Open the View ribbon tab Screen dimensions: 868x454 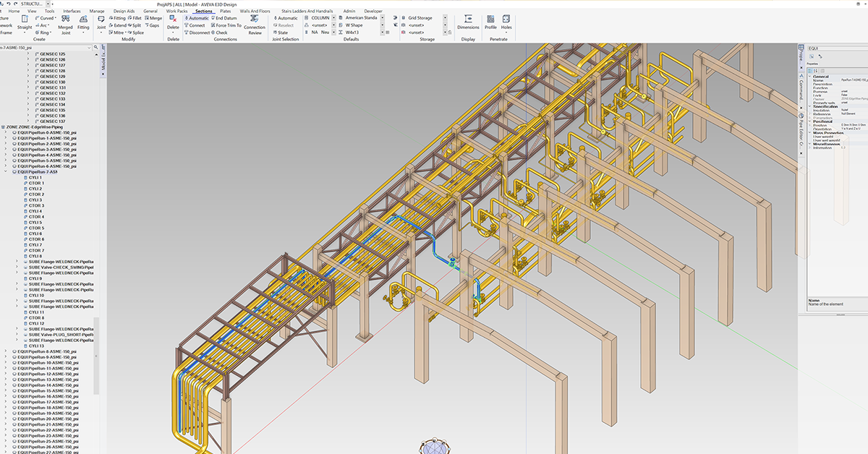coord(32,12)
